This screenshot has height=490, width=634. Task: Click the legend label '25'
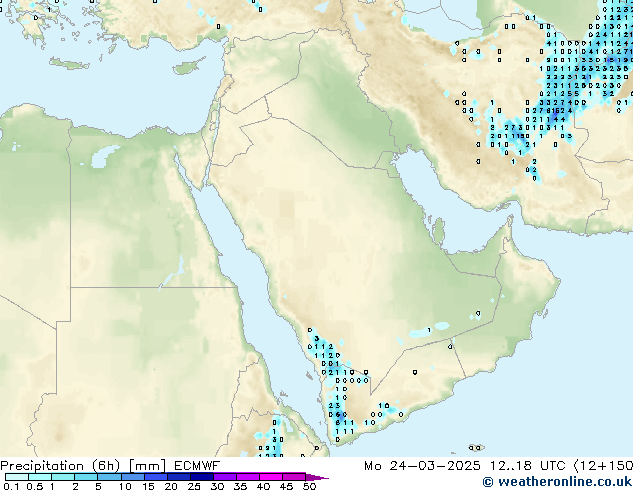(194, 486)
